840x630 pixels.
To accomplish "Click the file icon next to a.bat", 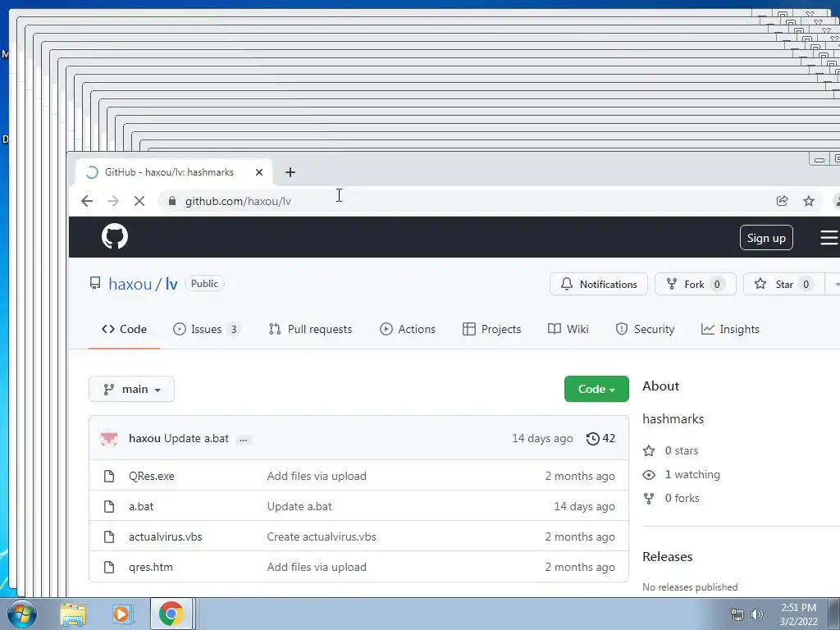I will tap(109, 506).
